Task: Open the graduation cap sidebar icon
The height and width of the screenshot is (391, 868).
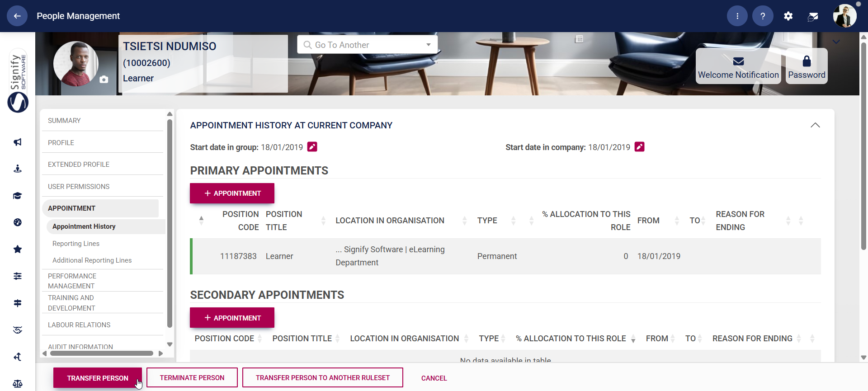Action: point(18,196)
